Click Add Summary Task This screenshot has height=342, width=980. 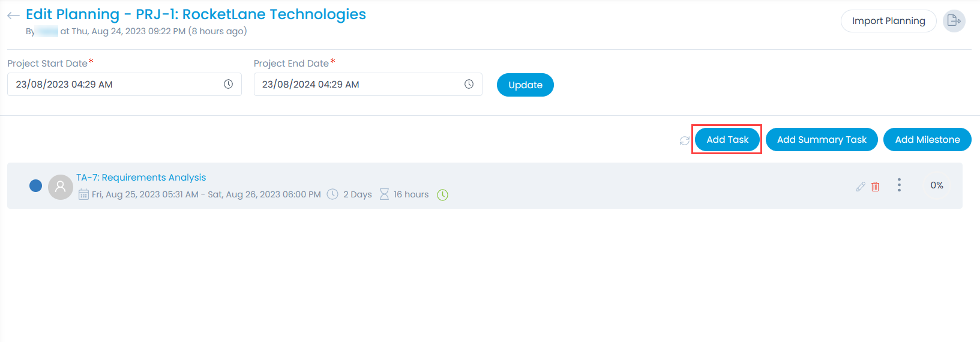[822, 140]
